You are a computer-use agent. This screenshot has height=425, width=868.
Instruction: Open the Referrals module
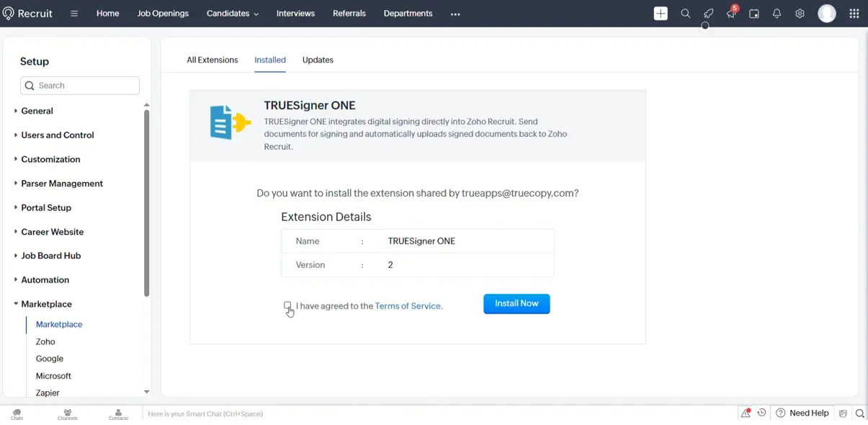[349, 14]
